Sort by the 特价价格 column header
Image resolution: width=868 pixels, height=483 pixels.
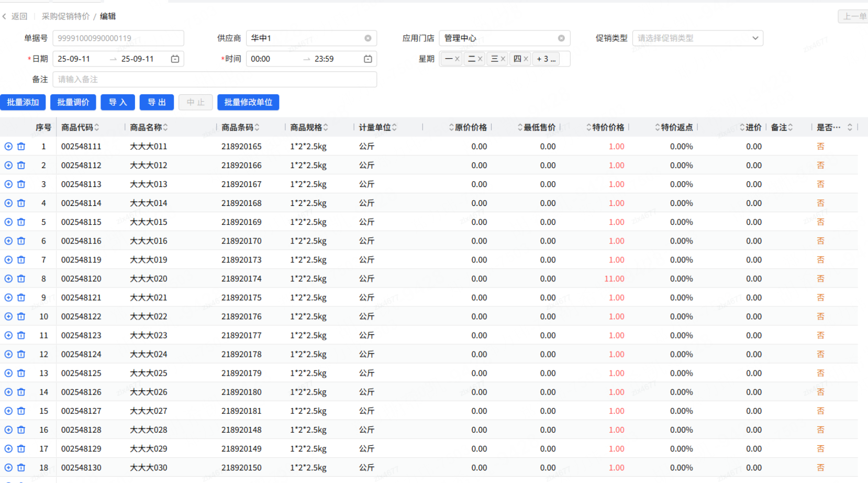pyautogui.click(x=607, y=127)
